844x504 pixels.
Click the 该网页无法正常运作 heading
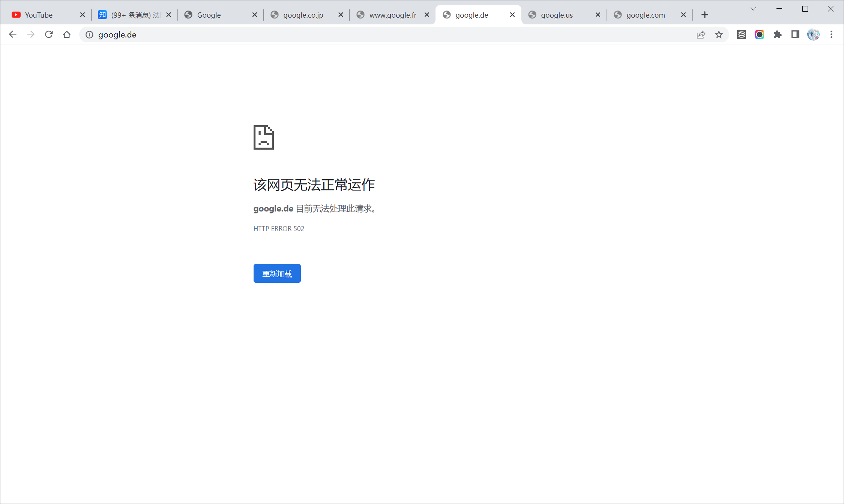[x=314, y=185]
